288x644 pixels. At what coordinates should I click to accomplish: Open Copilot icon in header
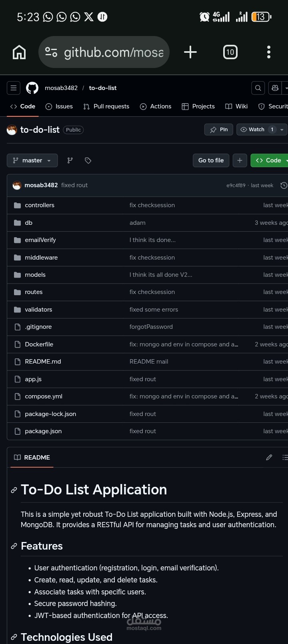click(275, 88)
